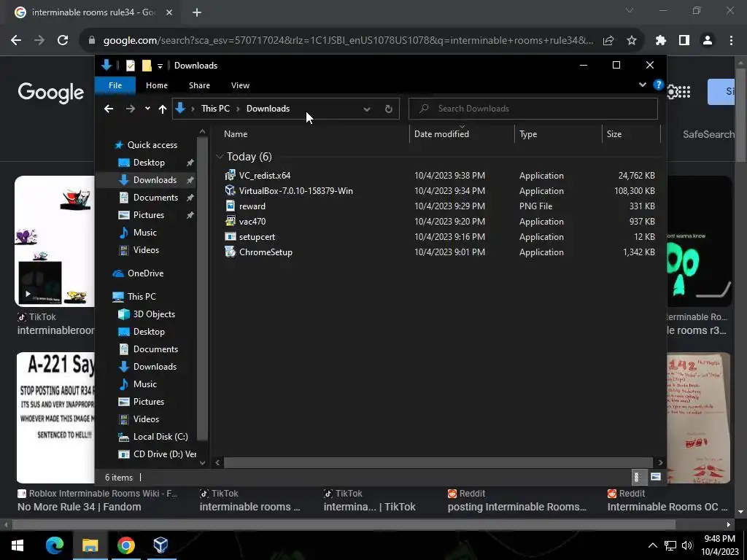Open Google Chrome from taskbar
The width and height of the screenshot is (747, 560).
125,545
